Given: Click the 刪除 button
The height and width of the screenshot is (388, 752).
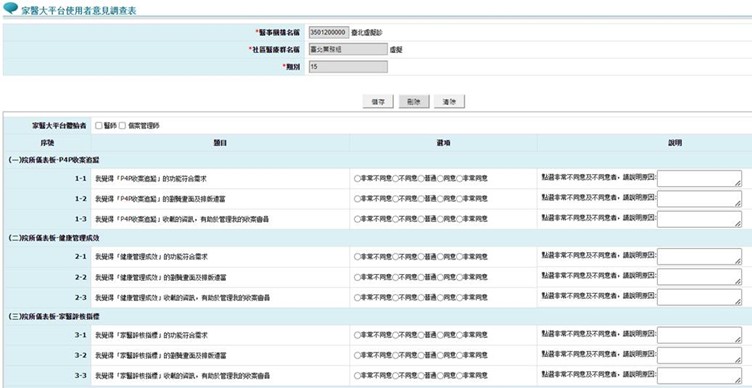Looking at the screenshot, I should pos(414,102).
